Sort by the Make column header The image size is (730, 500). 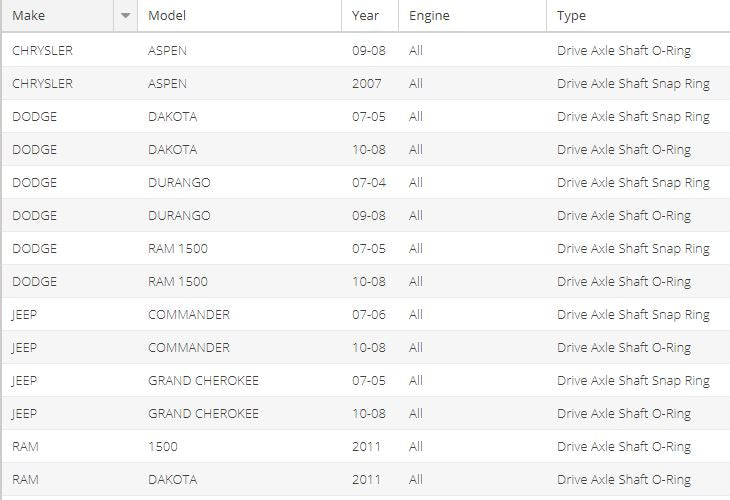pyautogui.click(x=58, y=16)
